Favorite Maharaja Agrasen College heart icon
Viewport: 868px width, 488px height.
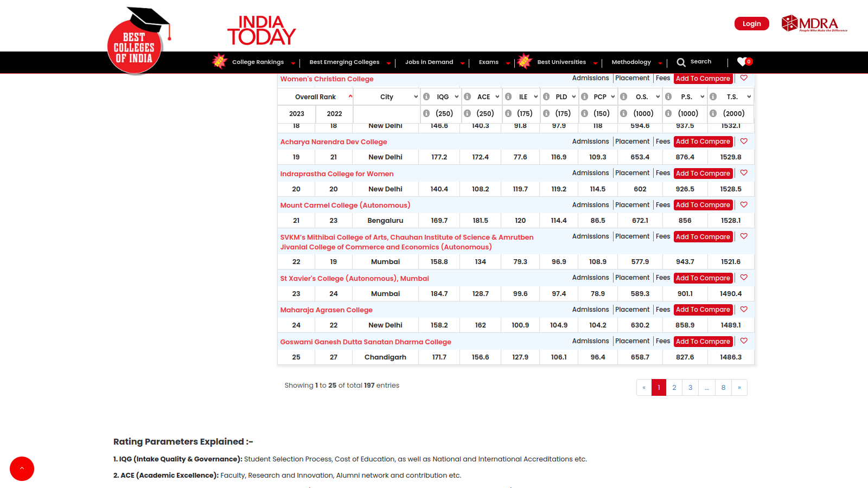point(744,309)
